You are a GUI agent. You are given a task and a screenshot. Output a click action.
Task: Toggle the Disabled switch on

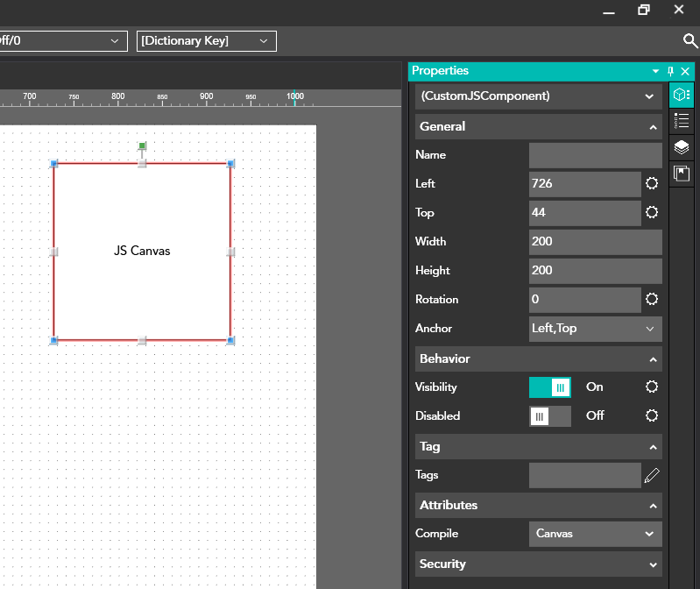(550, 416)
